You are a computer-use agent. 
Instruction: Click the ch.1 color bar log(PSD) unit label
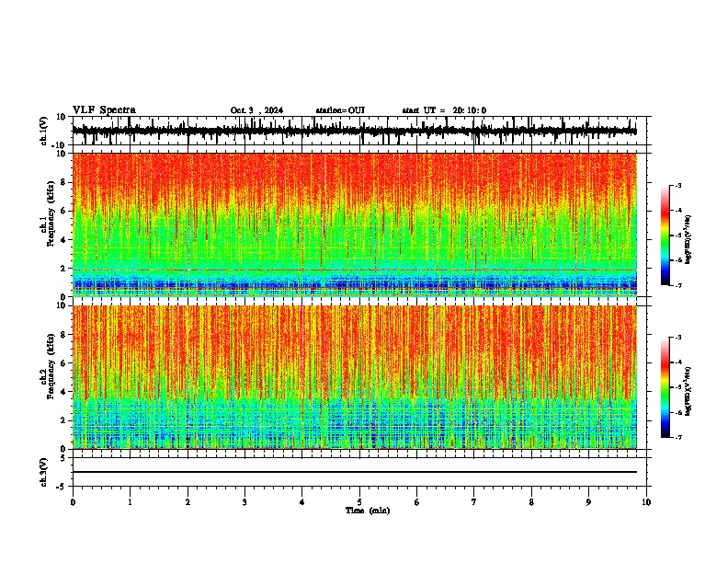[x=688, y=239]
